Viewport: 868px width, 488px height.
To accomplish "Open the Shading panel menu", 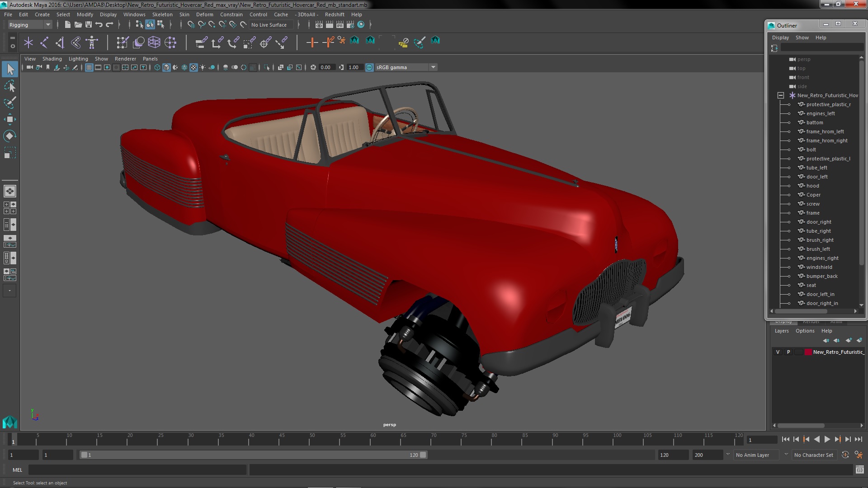I will coord(52,59).
